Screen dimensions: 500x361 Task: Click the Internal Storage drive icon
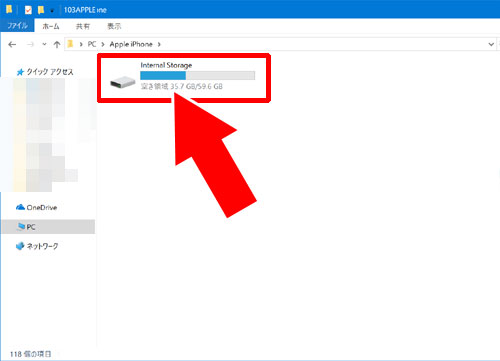[122, 82]
